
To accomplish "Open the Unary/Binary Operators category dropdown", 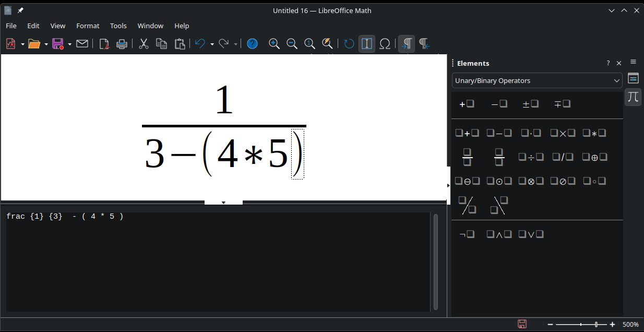I will [537, 80].
